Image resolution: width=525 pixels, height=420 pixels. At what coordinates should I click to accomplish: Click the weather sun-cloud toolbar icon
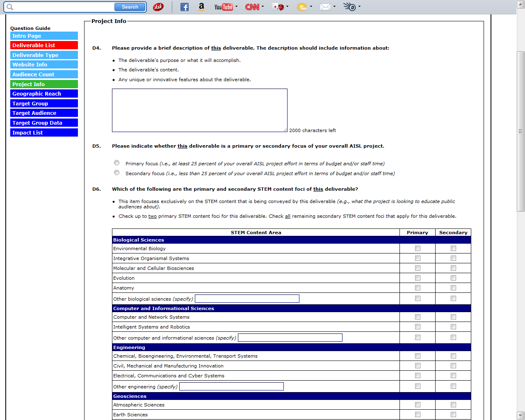pyautogui.click(x=302, y=7)
